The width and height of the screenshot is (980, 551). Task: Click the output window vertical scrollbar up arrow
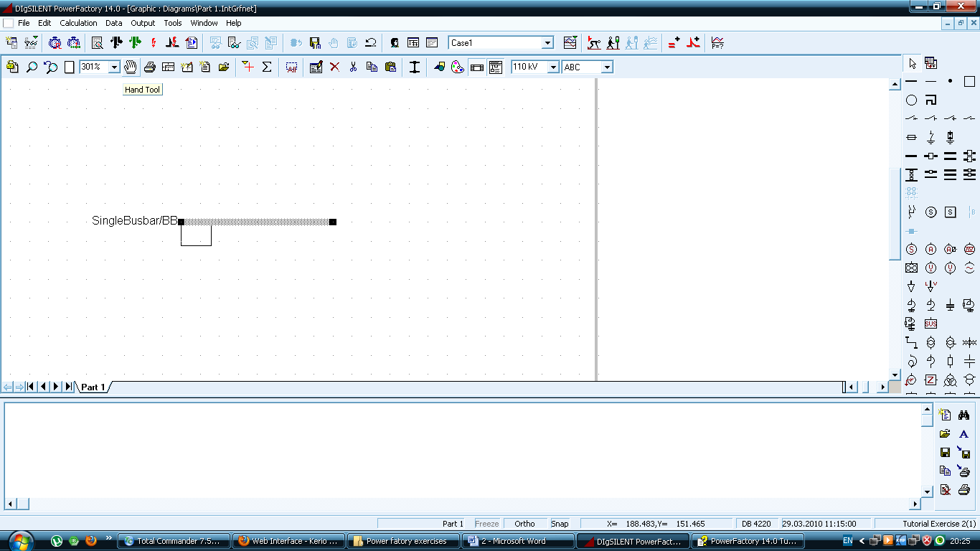[927, 411]
